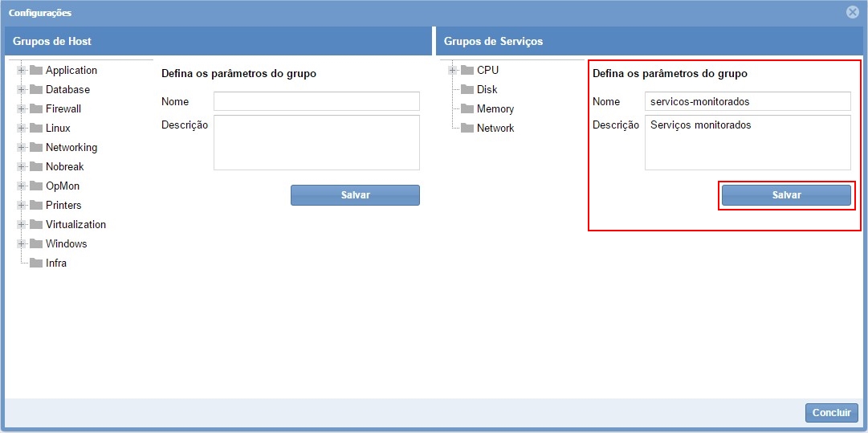Select the OpMon host group
Screen dimensions: 868x433
(x=62, y=186)
